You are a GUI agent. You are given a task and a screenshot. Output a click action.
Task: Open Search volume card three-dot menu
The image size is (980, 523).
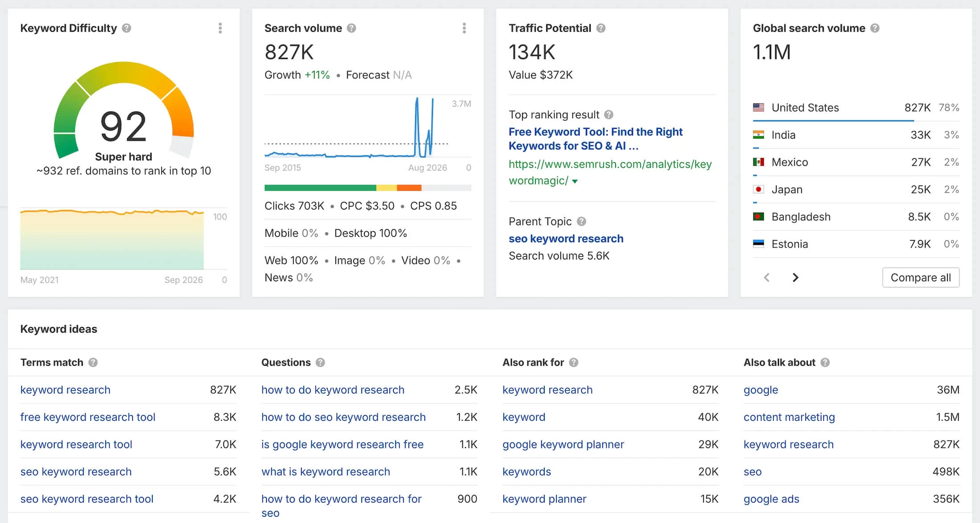(x=464, y=28)
